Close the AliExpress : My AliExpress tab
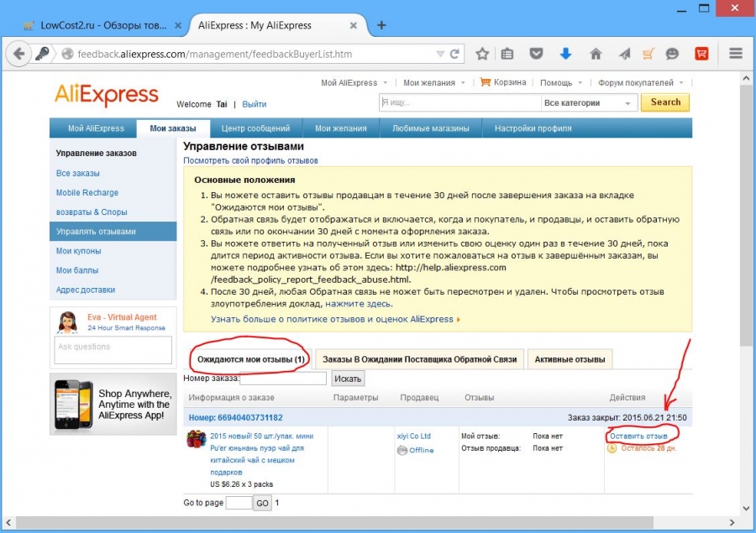Screen dimensions: 756x533 [354, 25]
